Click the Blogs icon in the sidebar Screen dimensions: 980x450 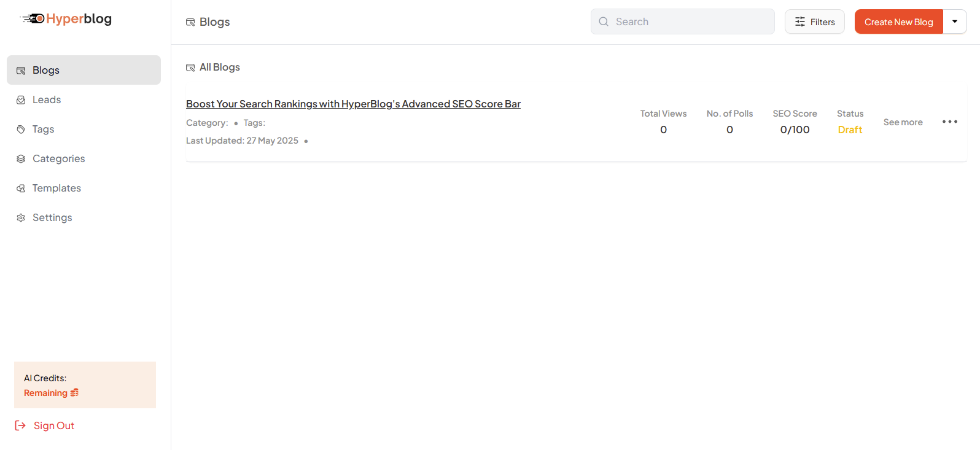[21, 71]
